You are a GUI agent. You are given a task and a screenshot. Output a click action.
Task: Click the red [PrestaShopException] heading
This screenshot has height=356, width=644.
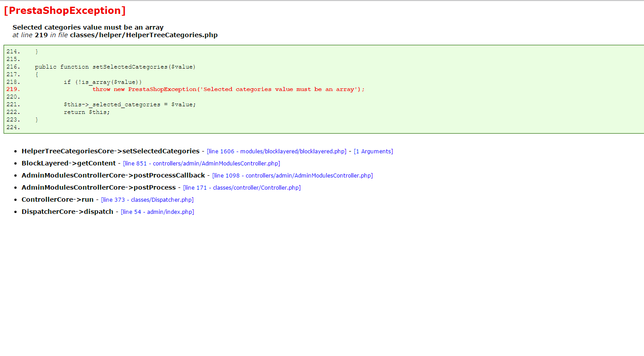tap(65, 11)
